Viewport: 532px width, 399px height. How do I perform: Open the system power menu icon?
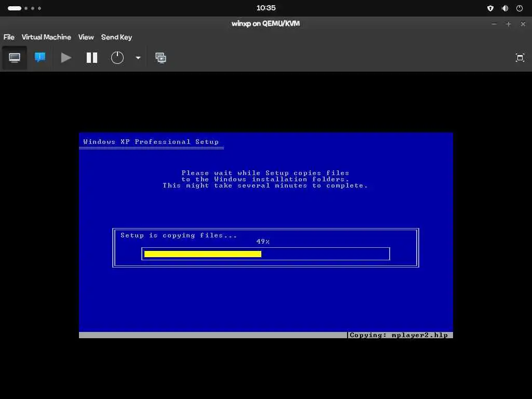coord(520,8)
